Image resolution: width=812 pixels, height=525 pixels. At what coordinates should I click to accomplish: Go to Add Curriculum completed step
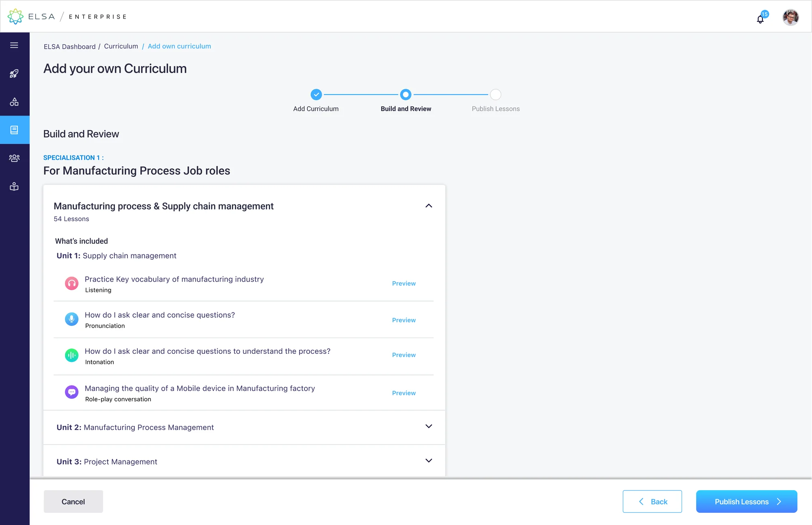[x=316, y=95]
